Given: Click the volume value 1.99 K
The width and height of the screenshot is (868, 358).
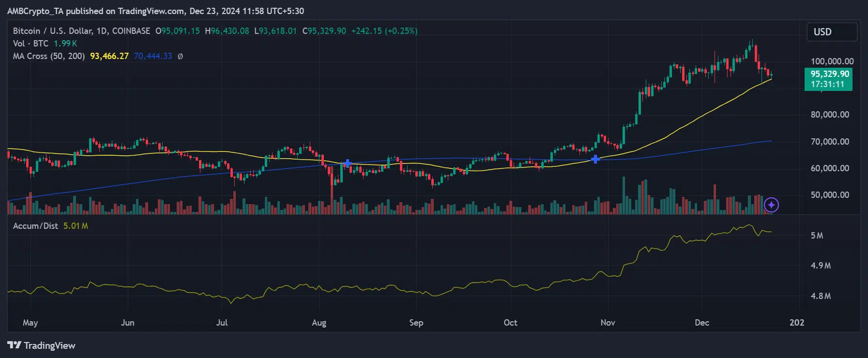Looking at the screenshot, I should click(65, 44).
